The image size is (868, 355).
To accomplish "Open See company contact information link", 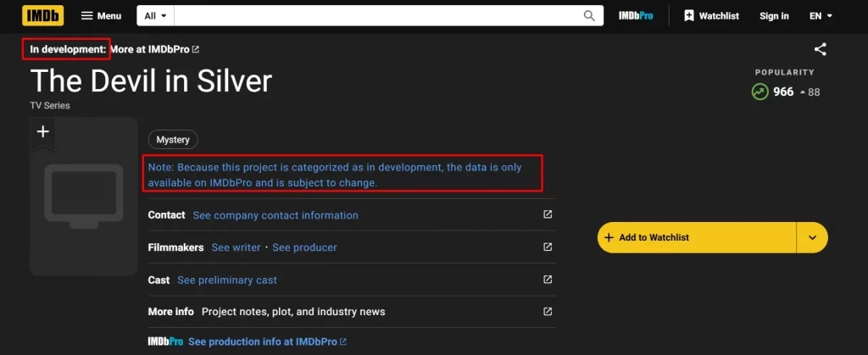I will [275, 216].
